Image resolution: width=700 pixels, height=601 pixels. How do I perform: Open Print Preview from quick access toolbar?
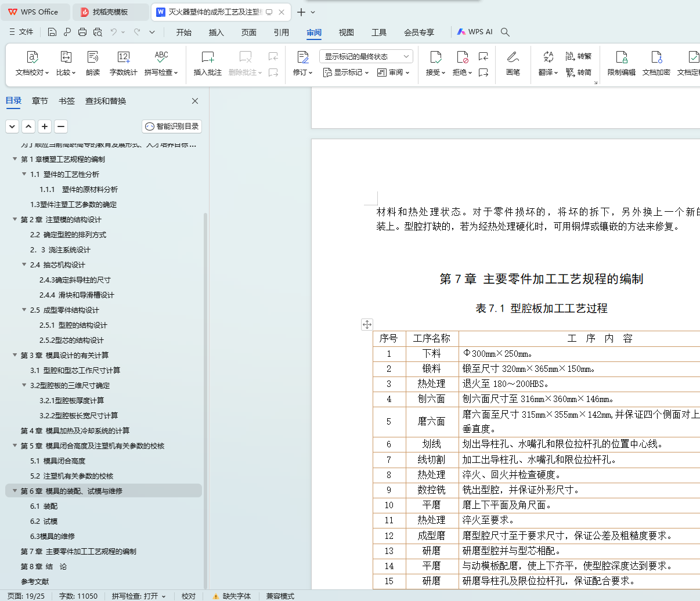(x=98, y=32)
